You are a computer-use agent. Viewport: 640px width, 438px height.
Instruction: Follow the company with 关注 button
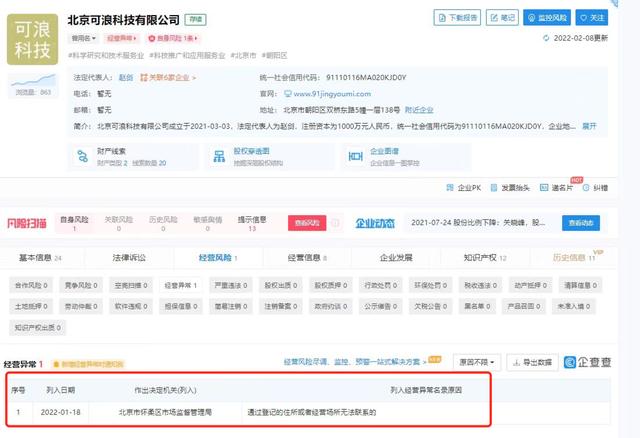592,18
